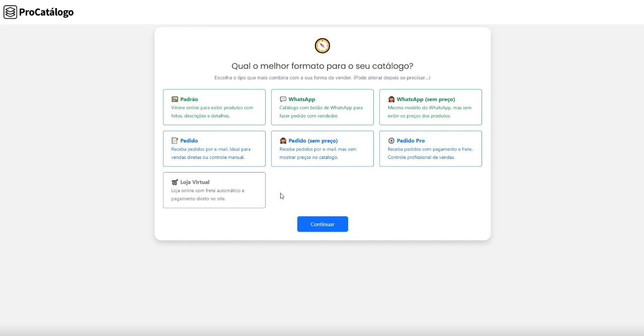Click the gear icon beside Pedido Pro
This screenshot has width=644, height=336.
pos(391,141)
